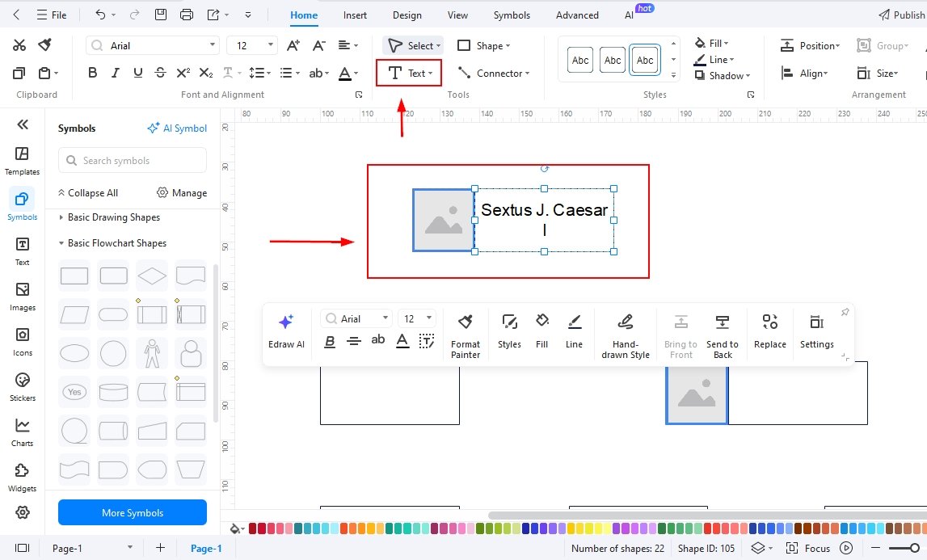Open the Connector tool dropdown
Image resolution: width=927 pixels, height=560 pixels.
click(527, 74)
